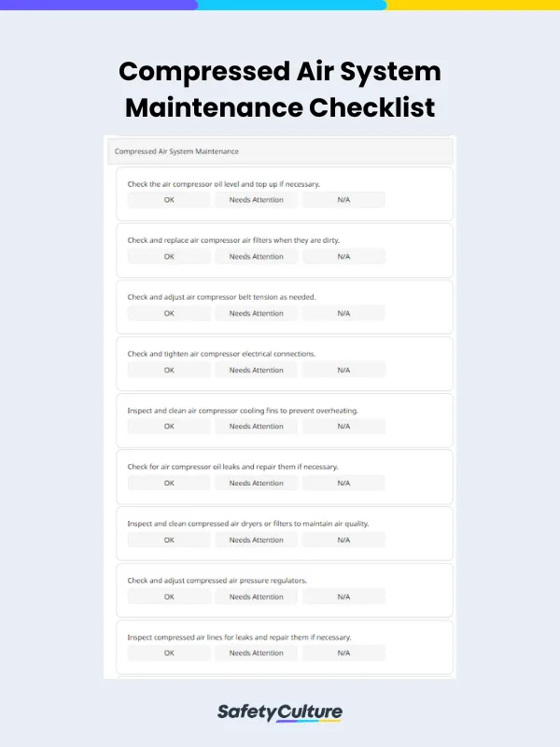Image resolution: width=560 pixels, height=747 pixels.
Task: Select N/A for electrical connections
Action: point(343,370)
